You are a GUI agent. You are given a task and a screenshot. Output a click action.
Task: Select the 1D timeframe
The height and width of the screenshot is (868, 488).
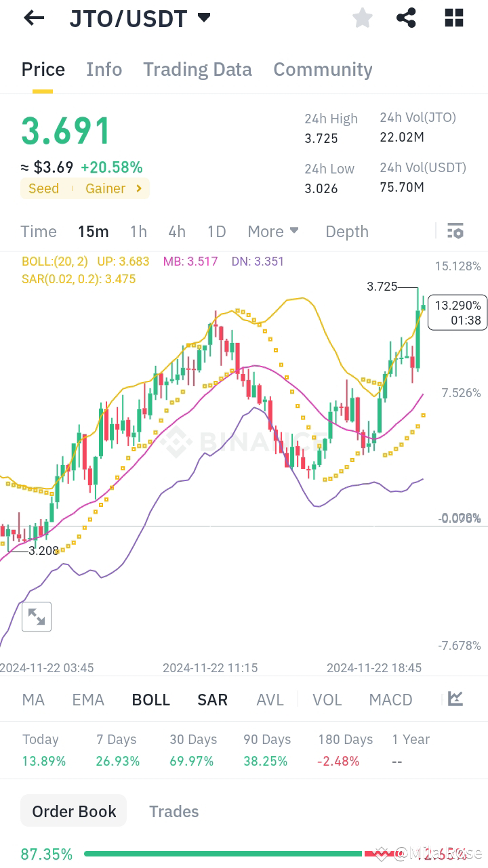(x=216, y=231)
